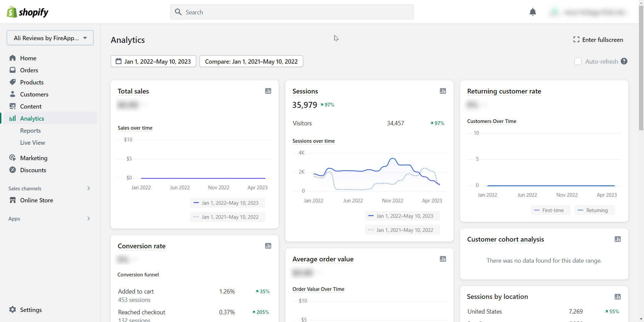Image resolution: width=644 pixels, height=322 pixels.
Task: Open Customers in sidebar
Action: pos(34,94)
